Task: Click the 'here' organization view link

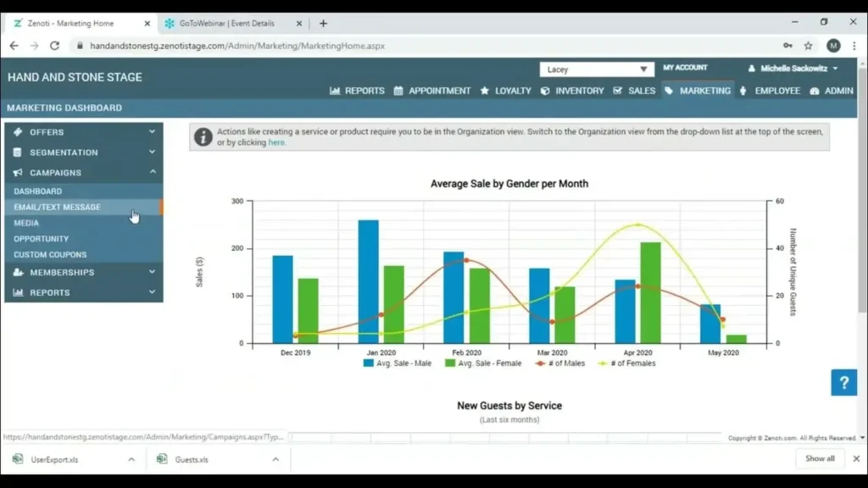Action: click(x=276, y=143)
